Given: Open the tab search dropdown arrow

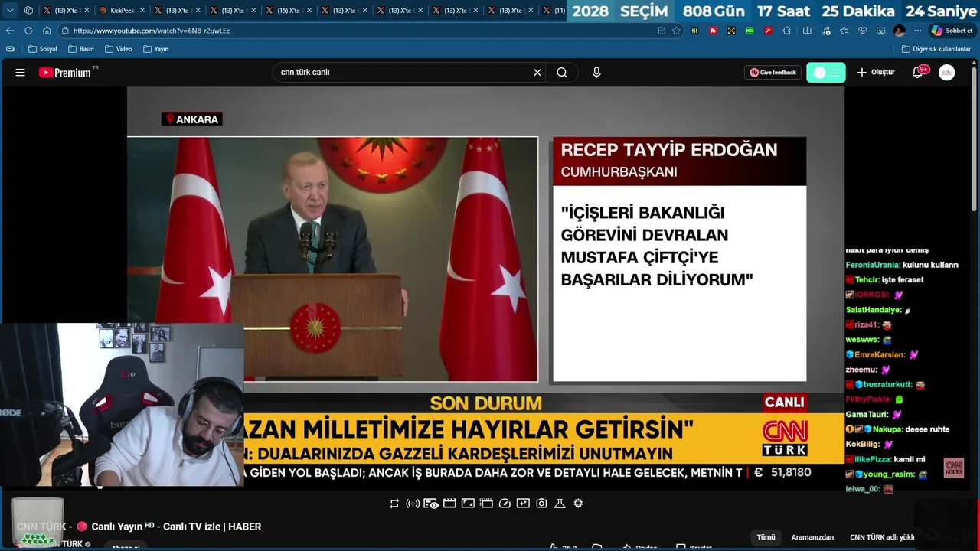Looking at the screenshot, I should [10, 11].
